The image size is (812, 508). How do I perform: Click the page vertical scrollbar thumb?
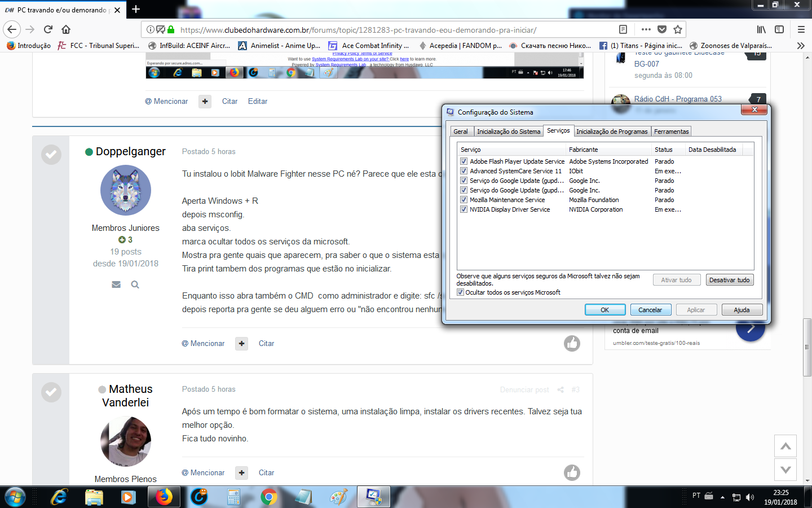(x=807, y=347)
